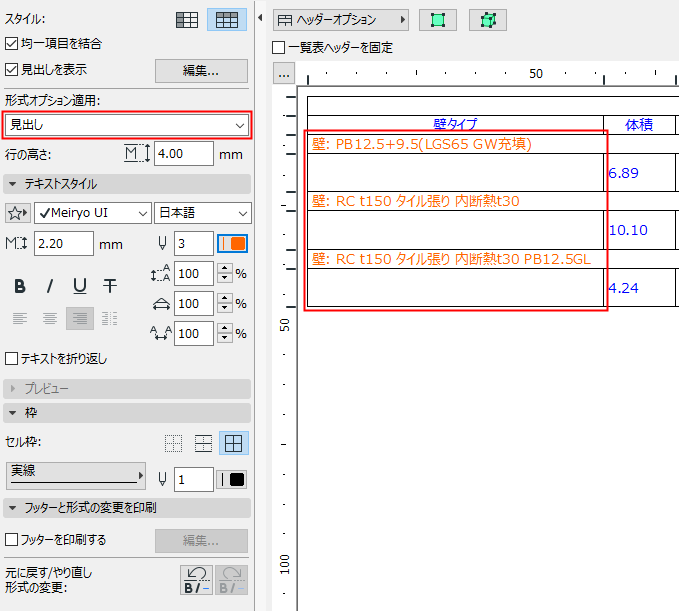This screenshot has height=611, width=679.
Task: Open the Meiryo UI font dropdown
Action: 93,213
